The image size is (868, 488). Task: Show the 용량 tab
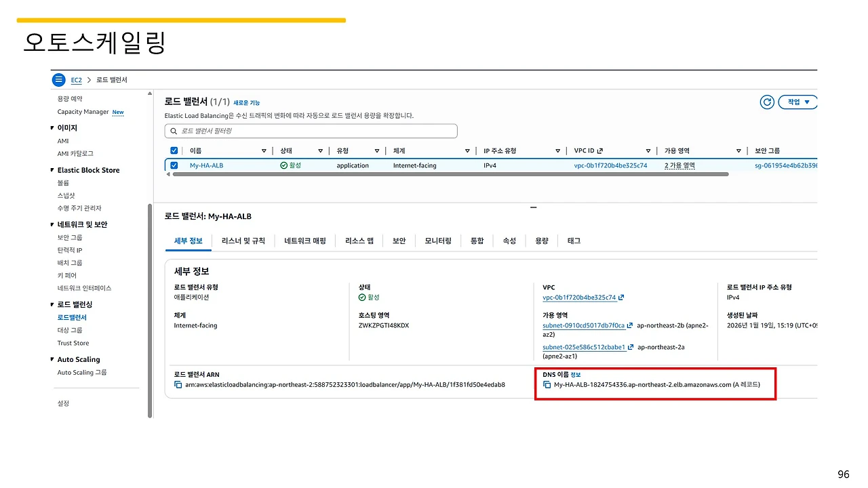point(541,241)
